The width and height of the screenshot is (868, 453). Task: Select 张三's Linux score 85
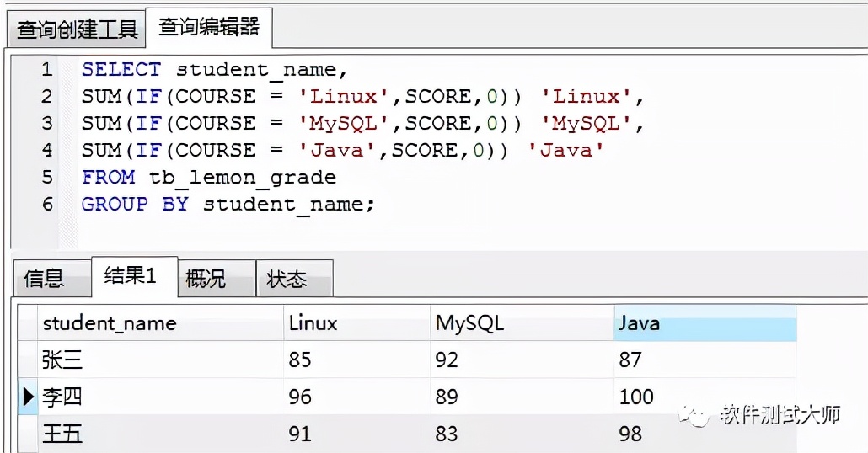pyautogui.click(x=300, y=360)
